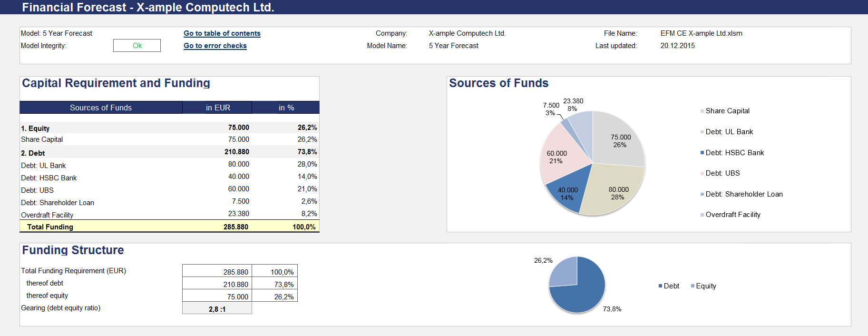
Task: Click the Total Funding Requirement value 285.880 cell
Action: click(x=217, y=272)
